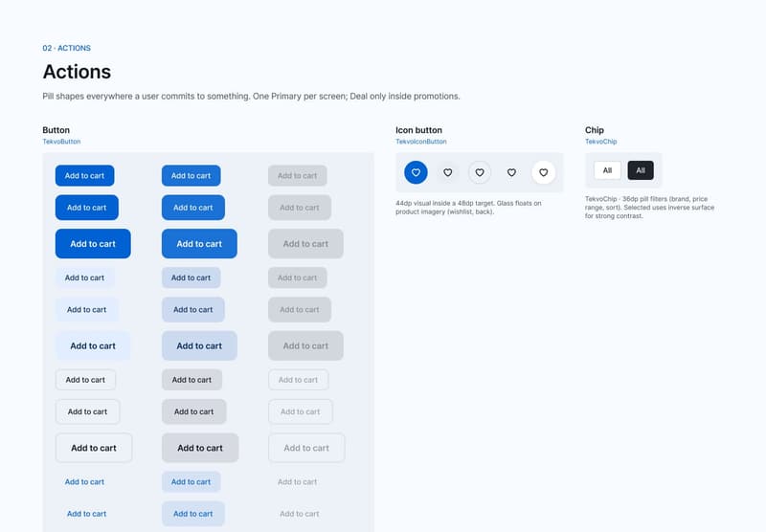Click the '36dp pill filters' chip caption
This screenshot has width=766, height=532.
coord(650,208)
